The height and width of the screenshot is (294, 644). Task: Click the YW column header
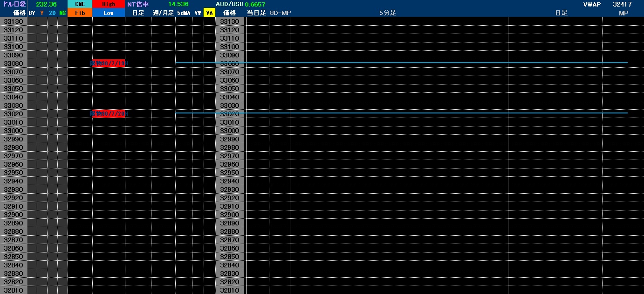[x=198, y=13]
